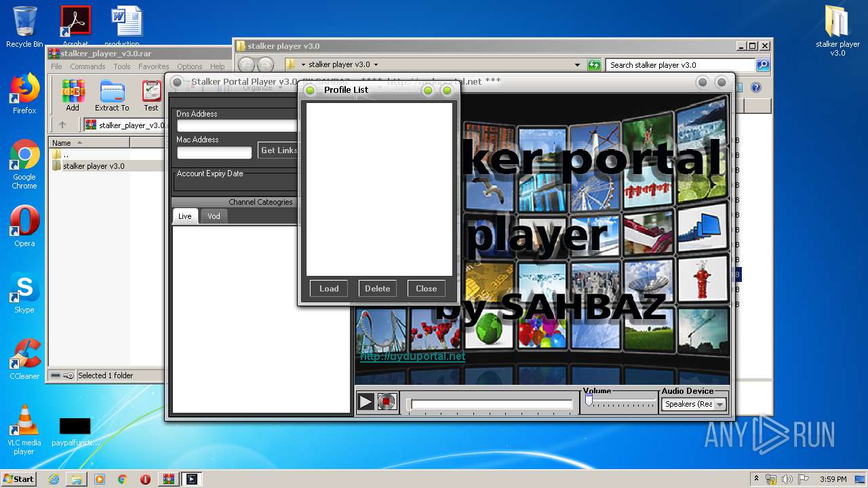Open WinRAR File menu
This screenshot has width=868, height=488.
pos(56,66)
